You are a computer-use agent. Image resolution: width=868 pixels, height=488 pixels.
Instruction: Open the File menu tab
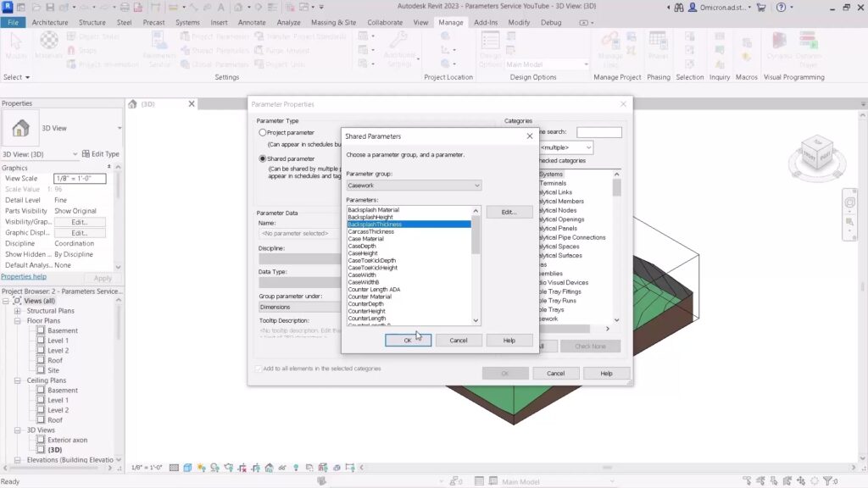tap(13, 22)
